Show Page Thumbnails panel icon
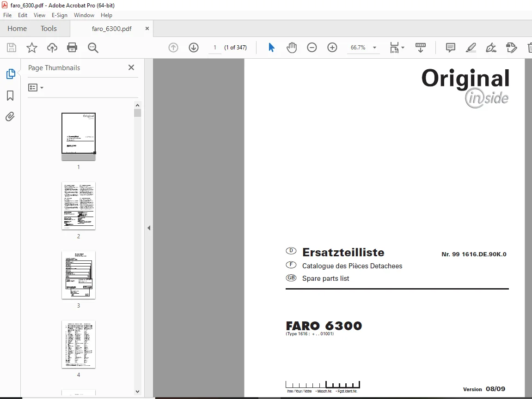 click(11, 74)
